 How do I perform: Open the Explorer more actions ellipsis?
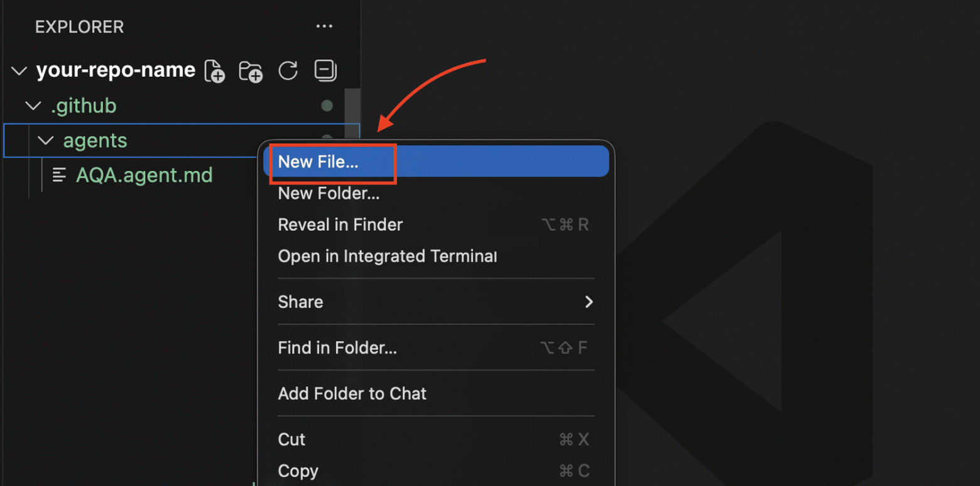(x=325, y=26)
